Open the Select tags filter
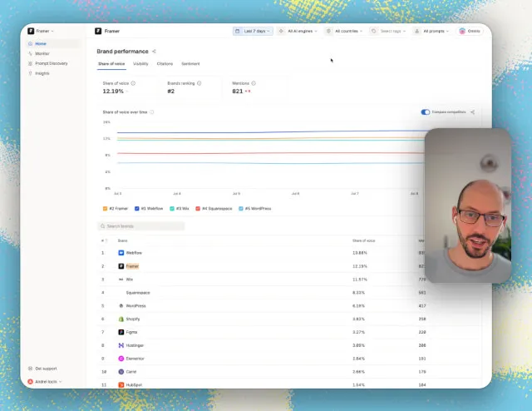 pyautogui.click(x=388, y=31)
